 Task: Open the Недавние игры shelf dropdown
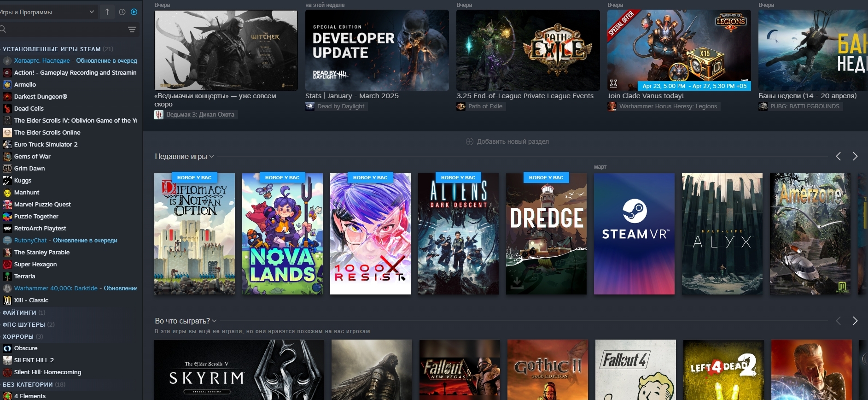[x=184, y=157]
